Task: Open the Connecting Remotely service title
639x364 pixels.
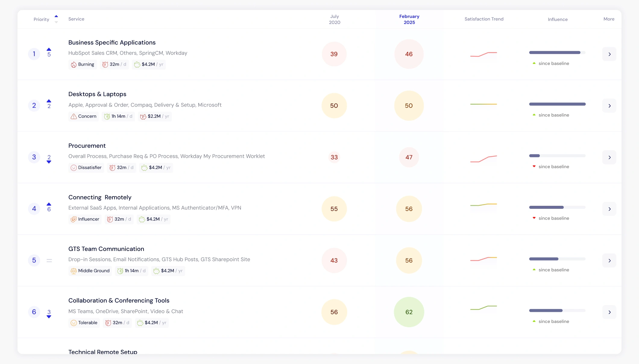Action: pyautogui.click(x=100, y=197)
